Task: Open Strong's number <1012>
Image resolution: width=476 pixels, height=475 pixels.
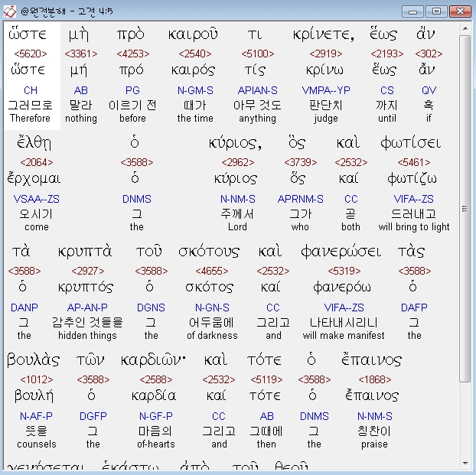Action: (x=37, y=379)
